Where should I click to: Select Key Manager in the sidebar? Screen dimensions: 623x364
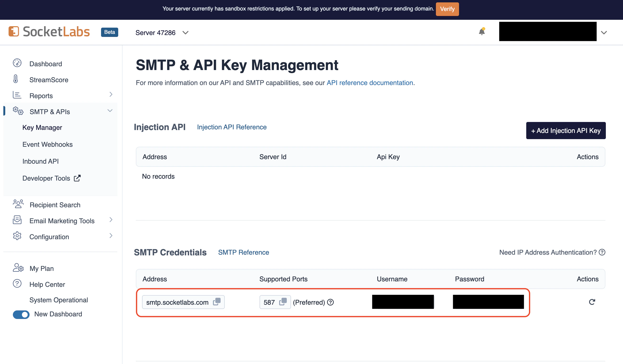pos(42,127)
